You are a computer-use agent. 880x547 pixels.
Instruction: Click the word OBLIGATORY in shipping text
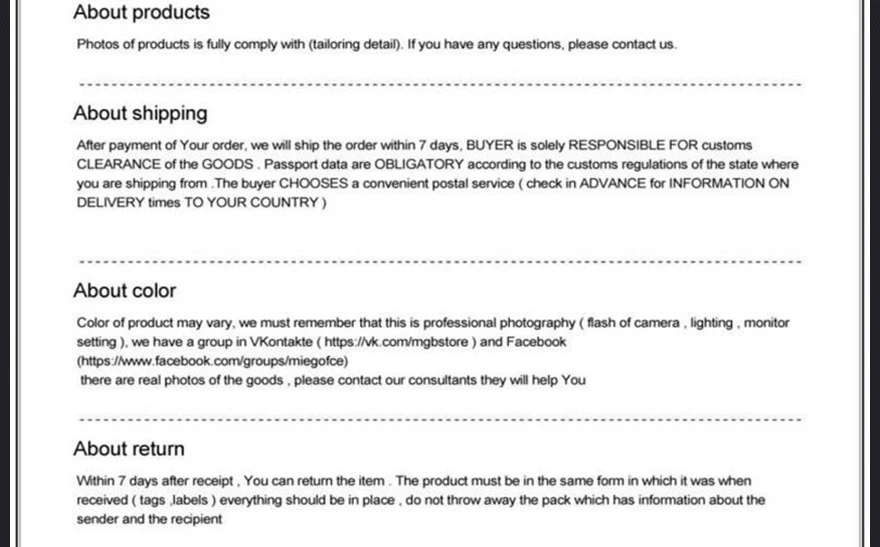click(x=419, y=164)
